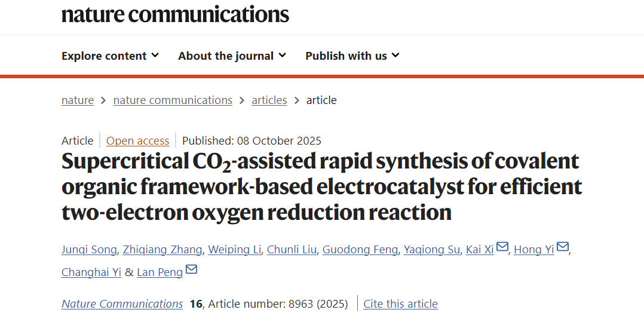Show author Chunli Liu info

click(292, 250)
